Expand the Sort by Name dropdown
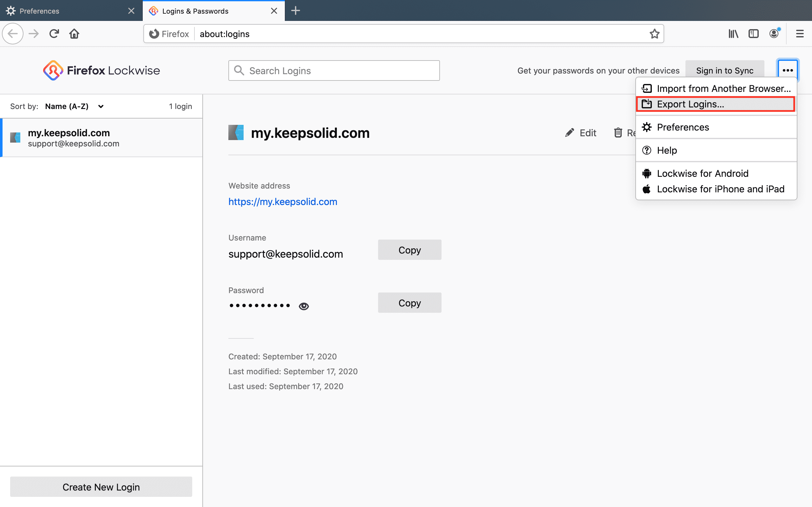812x507 pixels. (x=74, y=106)
